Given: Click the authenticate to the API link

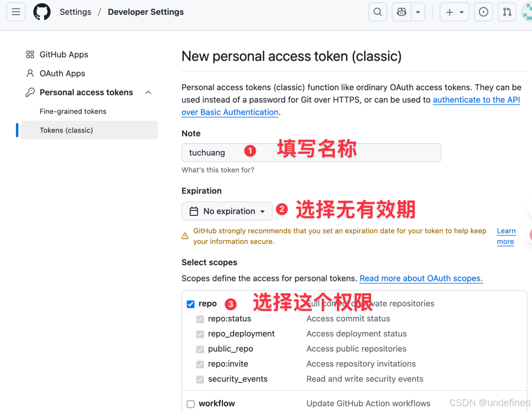Looking at the screenshot, I should 476,100.
